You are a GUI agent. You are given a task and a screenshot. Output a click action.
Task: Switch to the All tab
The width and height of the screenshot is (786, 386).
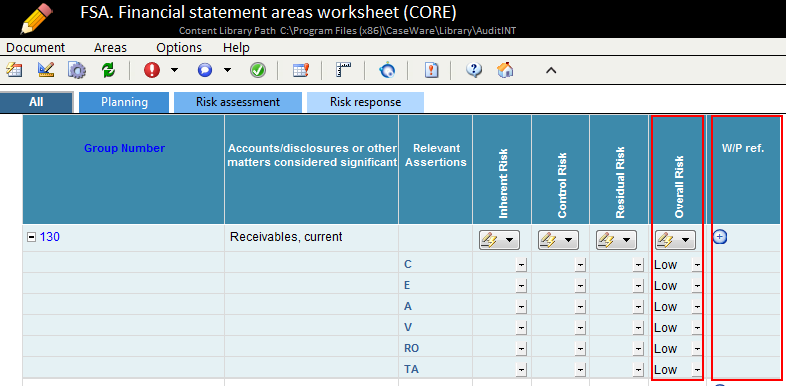pos(36,102)
